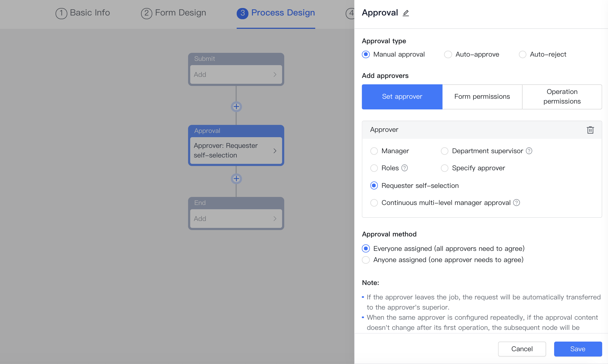Image resolution: width=608 pixels, height=364 pixels.
Task: Click the plus icon below the Submit node
Action: (236, 106)
